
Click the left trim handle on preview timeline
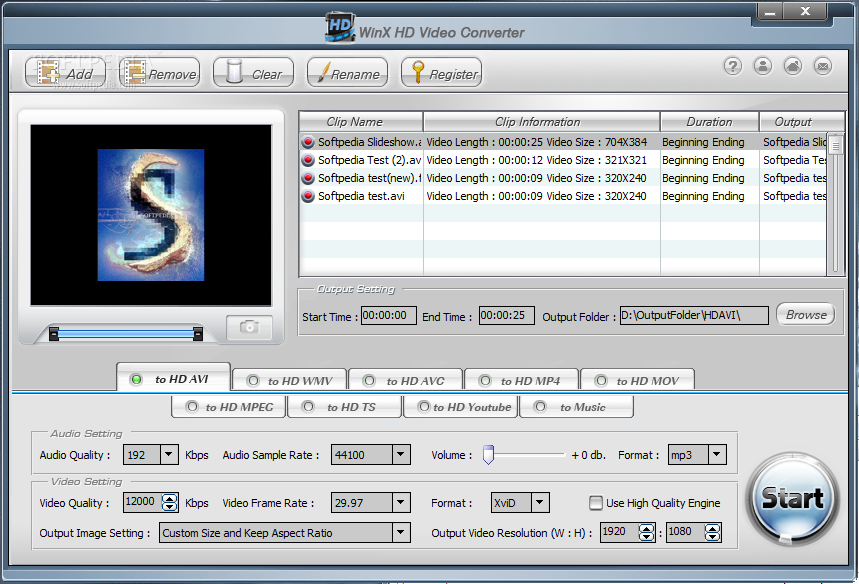tap(54, 334)
